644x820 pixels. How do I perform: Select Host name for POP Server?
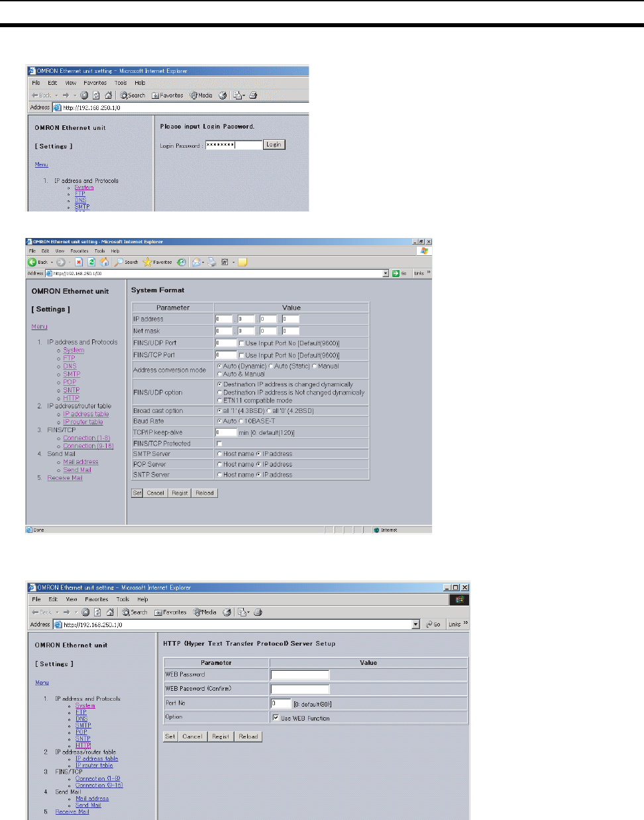(x=220, y=464)
